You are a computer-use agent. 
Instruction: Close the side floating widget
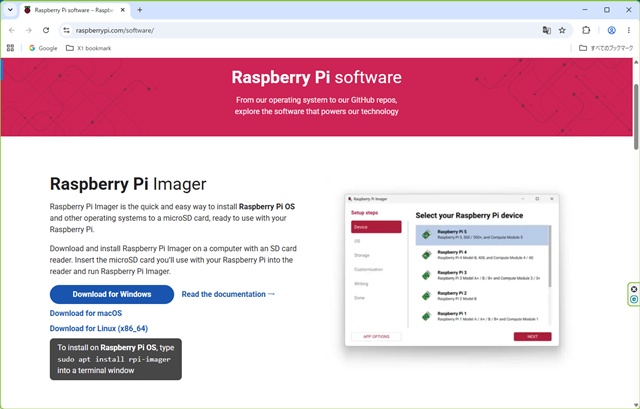pyautogui.click(x=634, y=289)
